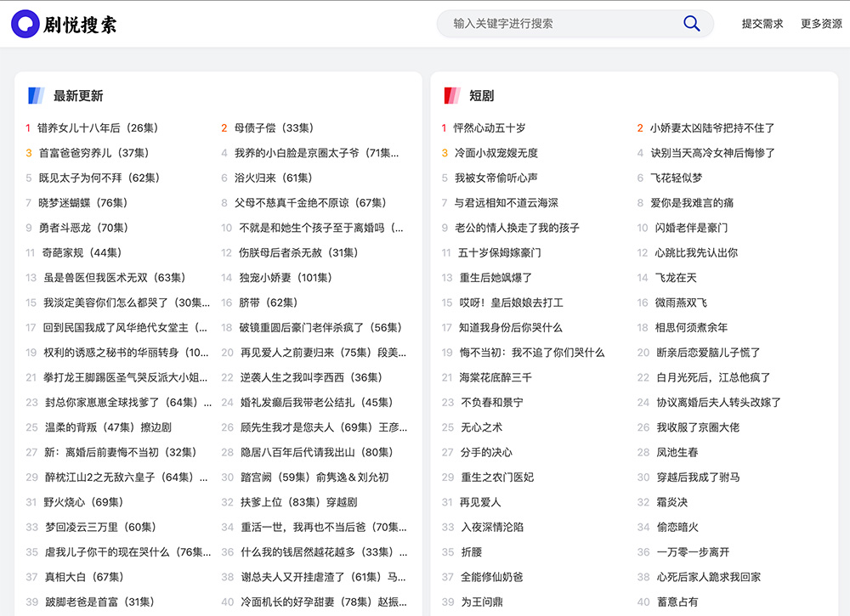Click 为王问鼎 at list bottom
Screen dimensions: 850x616
[480, 602]
